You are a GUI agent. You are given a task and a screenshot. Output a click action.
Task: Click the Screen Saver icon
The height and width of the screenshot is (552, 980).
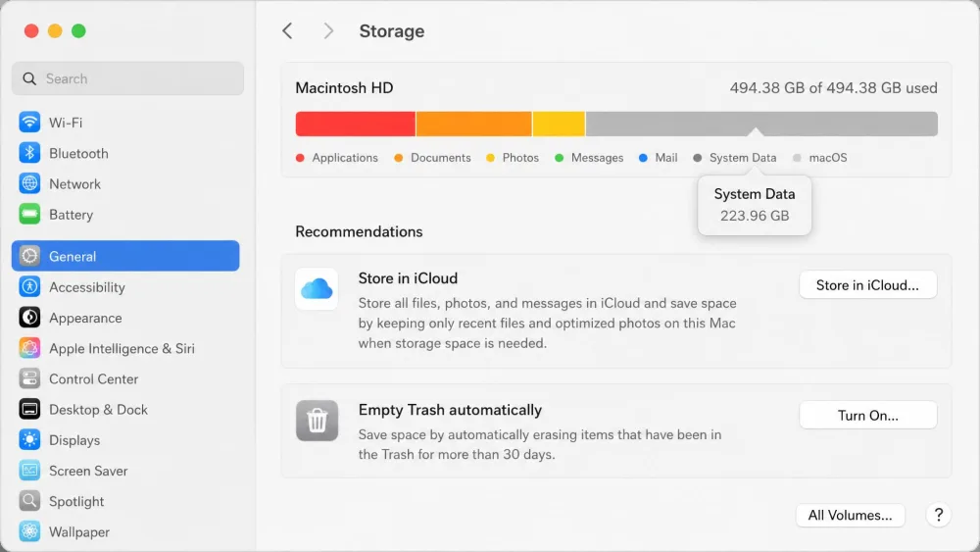29,470
